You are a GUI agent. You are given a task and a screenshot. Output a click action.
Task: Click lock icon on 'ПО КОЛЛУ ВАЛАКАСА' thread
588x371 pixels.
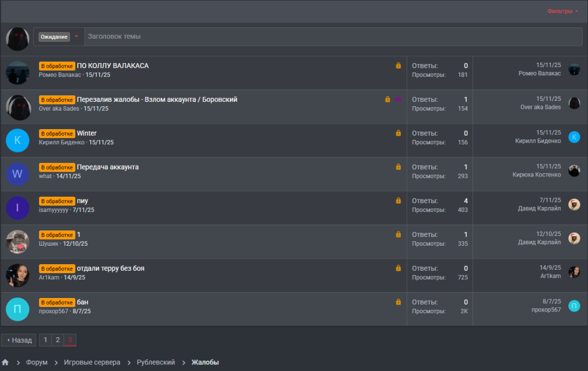398,65
